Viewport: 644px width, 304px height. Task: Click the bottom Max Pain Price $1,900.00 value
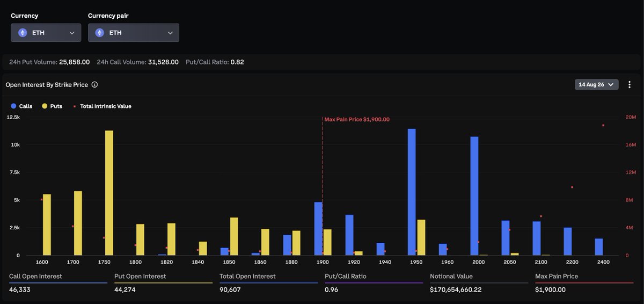pyautogui.click(x=551, y=289)
